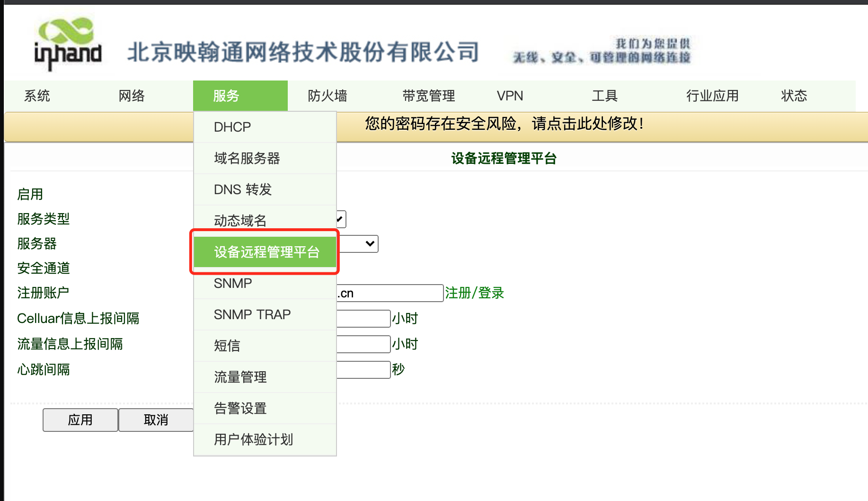Open 告警设置 from the menu
The image size is (868, 501).
tap(240, 408)
